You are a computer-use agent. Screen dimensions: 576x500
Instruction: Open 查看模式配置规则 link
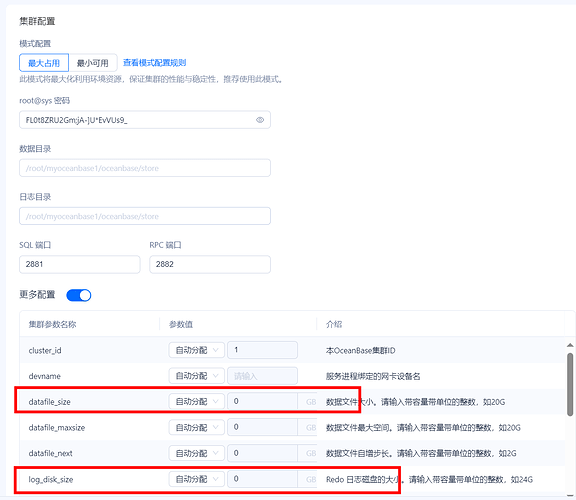point(154,63)
